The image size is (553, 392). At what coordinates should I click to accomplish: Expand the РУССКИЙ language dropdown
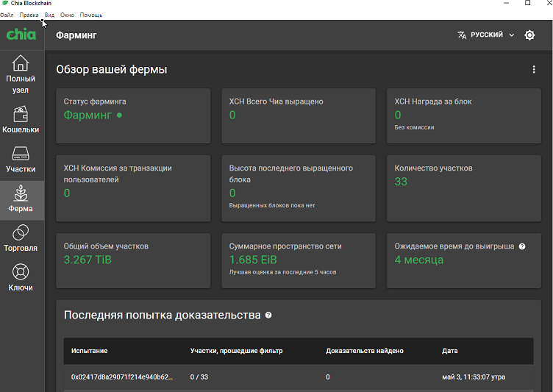click(x=485, y=35)
